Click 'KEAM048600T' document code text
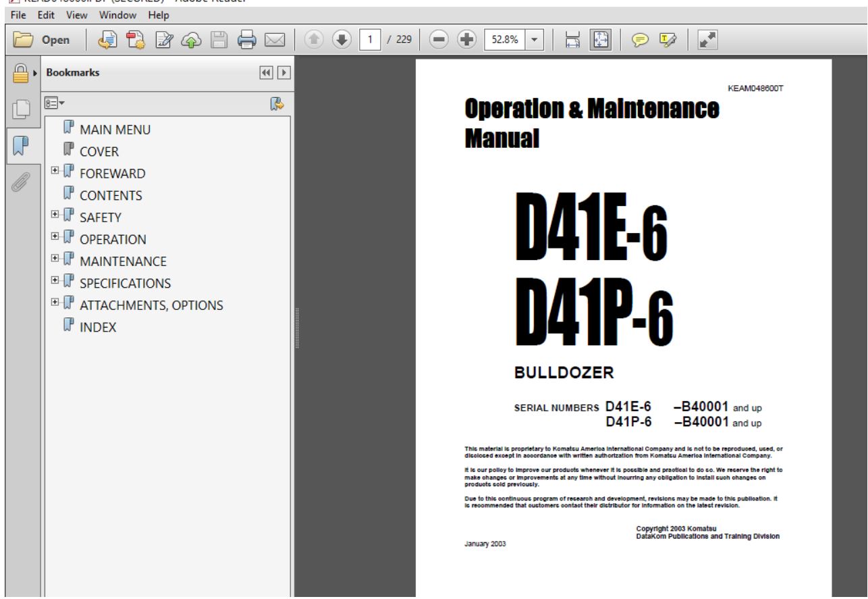The width and height of the screenshot is (868, 599). click(756, 89)
